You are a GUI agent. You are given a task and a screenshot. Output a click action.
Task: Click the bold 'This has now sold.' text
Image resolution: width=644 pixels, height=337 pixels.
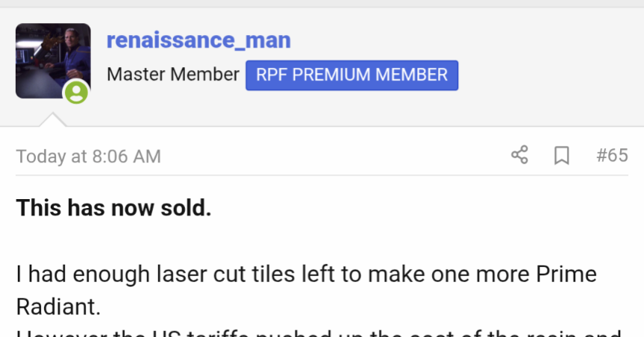(113, 208)
